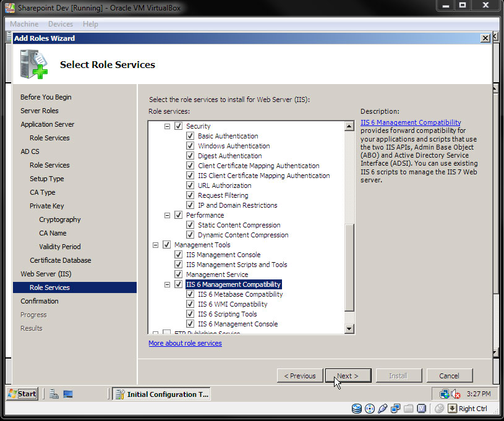Go to the Cryptography step
The image size is (504, 421).
tap(60, 219)
